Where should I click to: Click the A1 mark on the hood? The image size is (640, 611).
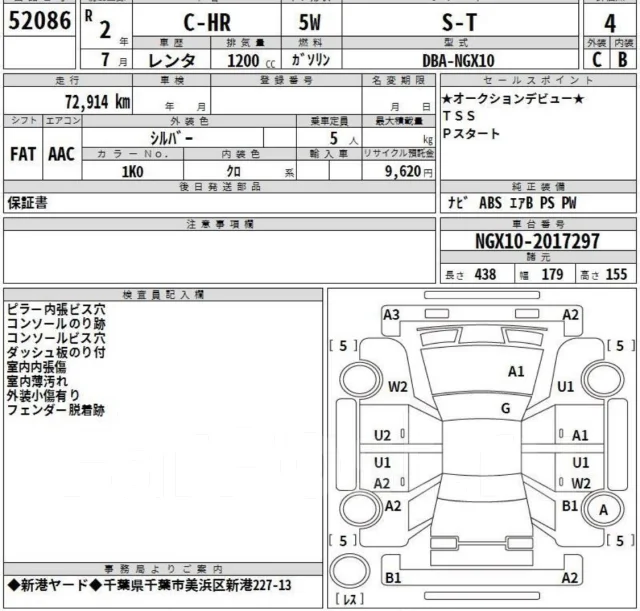516,371
